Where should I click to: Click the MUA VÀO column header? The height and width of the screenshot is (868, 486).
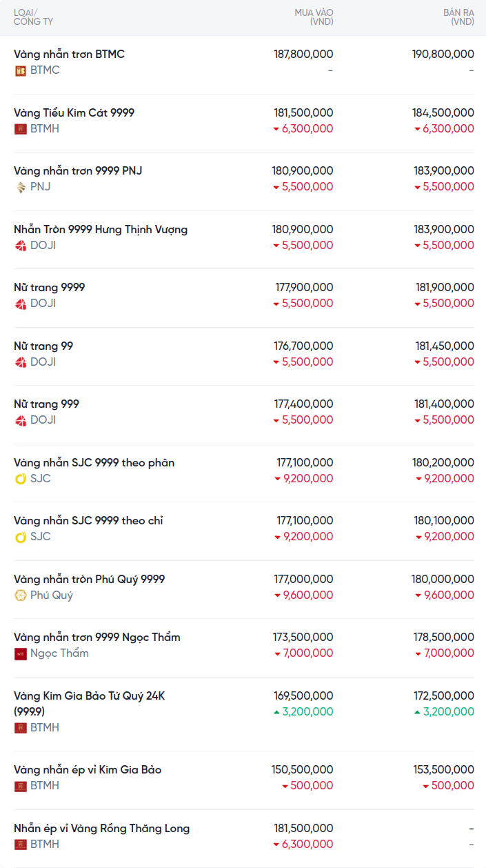pos(314,17)
